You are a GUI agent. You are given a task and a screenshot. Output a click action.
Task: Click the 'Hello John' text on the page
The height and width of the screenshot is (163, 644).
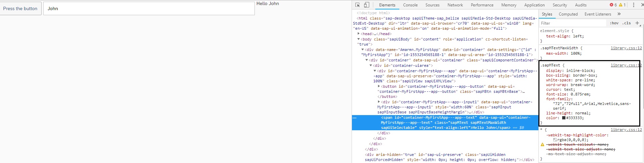(x=268, y=3)
